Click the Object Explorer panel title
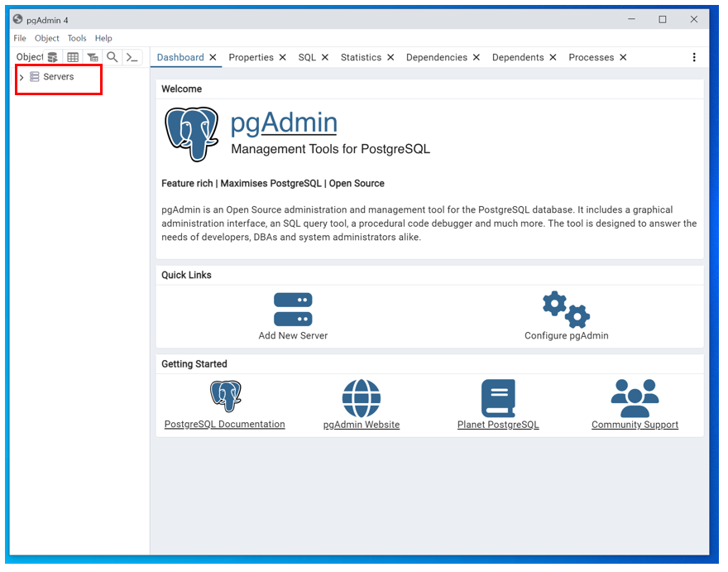 tap(30, 57)
